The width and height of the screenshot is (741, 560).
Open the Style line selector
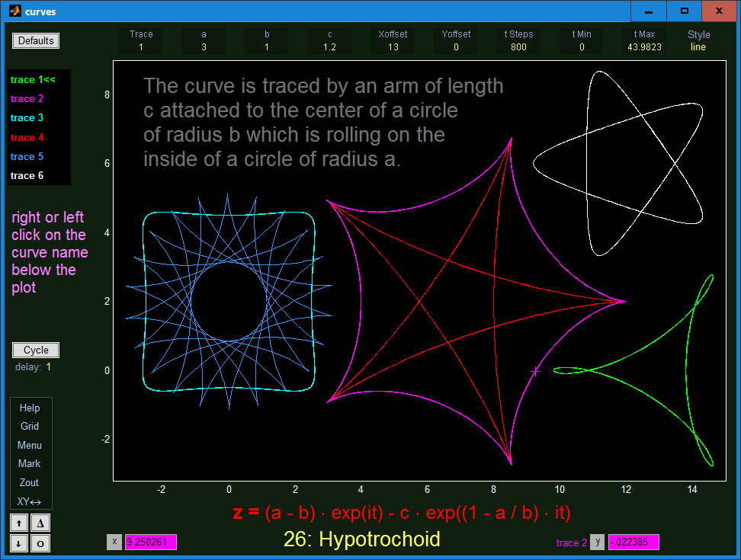698,46
